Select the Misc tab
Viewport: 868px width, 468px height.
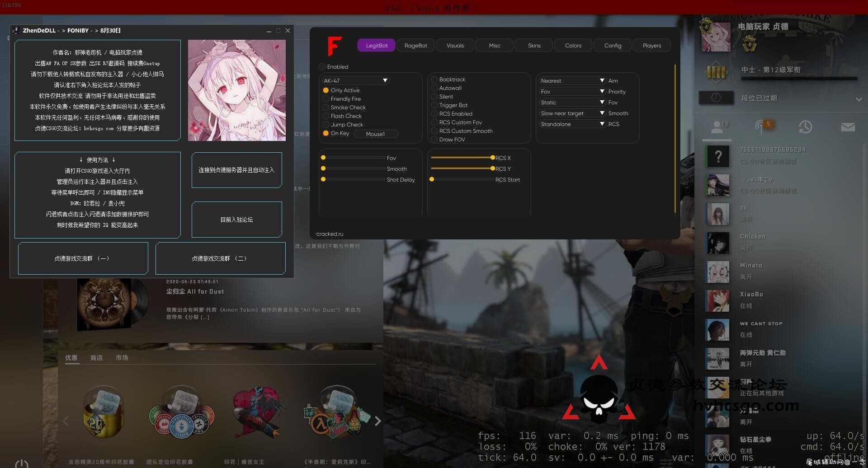pos(495,46)
